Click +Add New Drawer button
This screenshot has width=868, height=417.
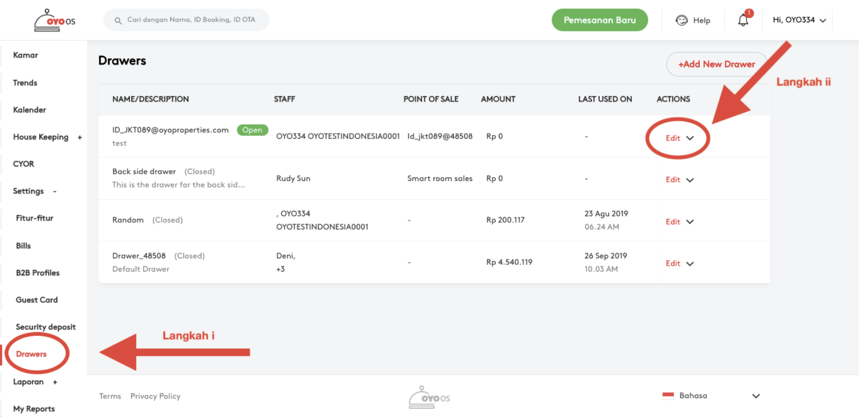(x=716, y=64)
